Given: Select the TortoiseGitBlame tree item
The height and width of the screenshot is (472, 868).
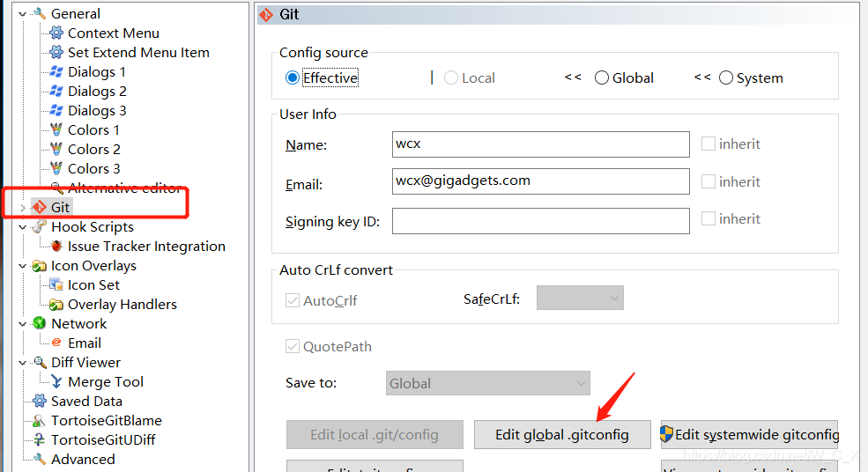Looking at the screenshot, I should (107, 421).
